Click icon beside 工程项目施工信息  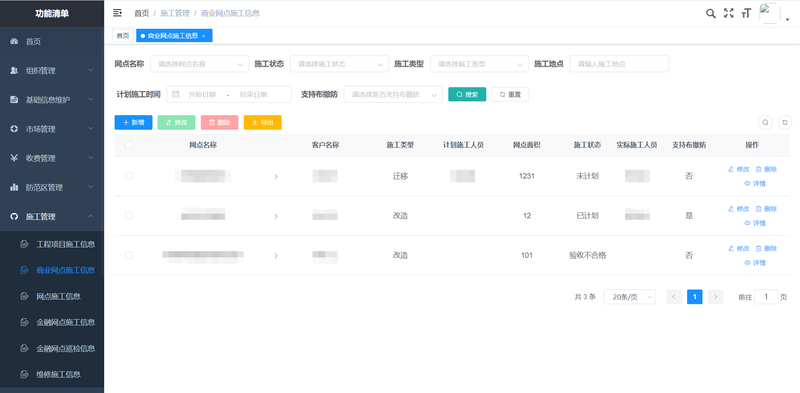tap(24, 244)
